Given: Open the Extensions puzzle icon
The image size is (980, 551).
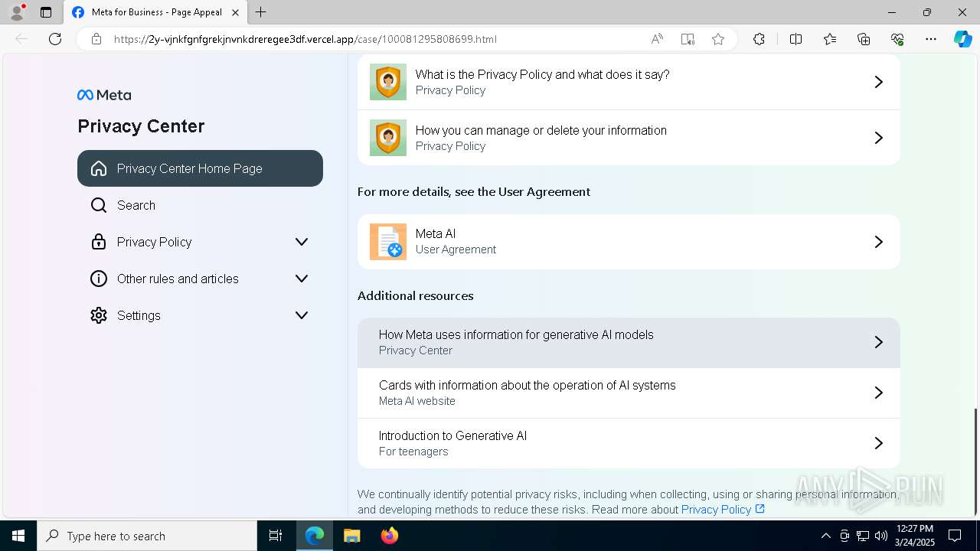Looking at the screenshot, I should pos(759,39).
